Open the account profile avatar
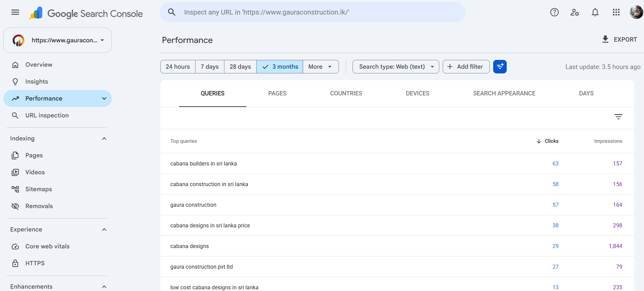The image size is (644, 291). click(636, 13)
